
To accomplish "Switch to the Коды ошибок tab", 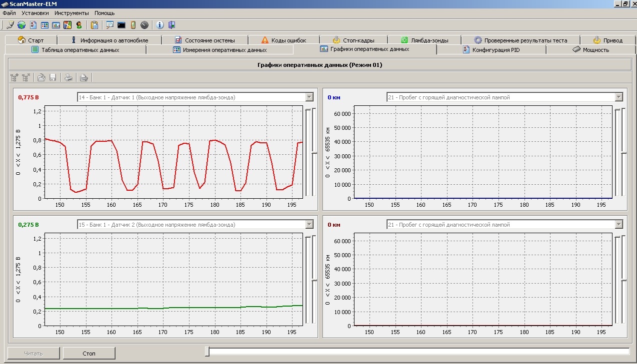I will (283, 40).
